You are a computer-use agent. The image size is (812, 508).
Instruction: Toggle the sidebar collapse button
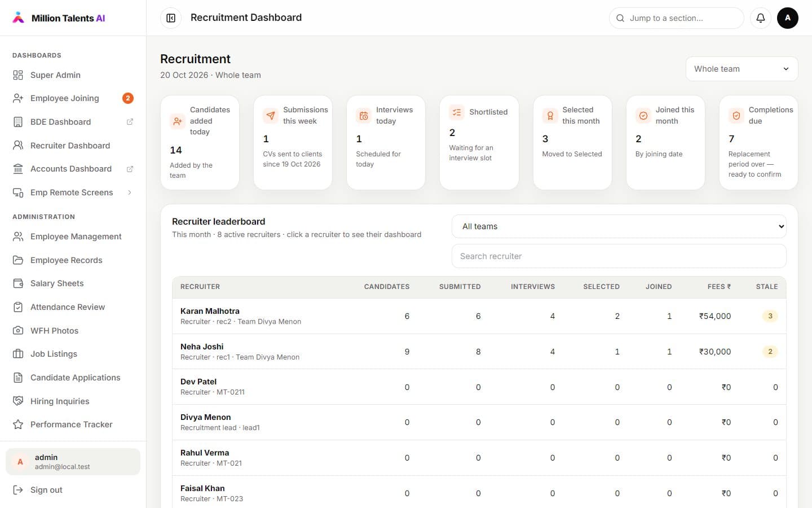click(171, 18)
